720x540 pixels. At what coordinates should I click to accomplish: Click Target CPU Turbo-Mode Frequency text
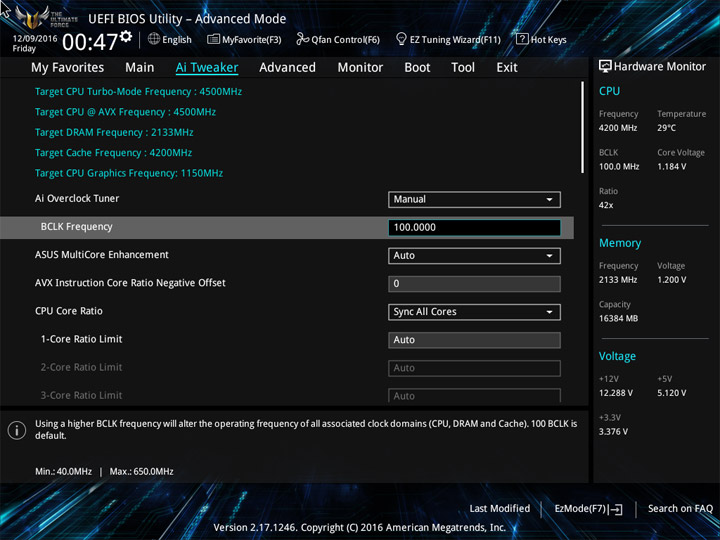[138, 91]
